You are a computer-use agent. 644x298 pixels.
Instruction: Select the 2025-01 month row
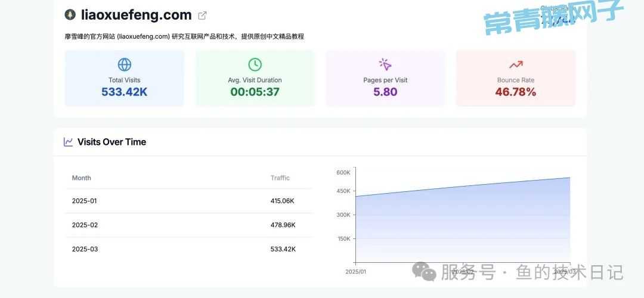pyautogui.click(x=189, y=201)
